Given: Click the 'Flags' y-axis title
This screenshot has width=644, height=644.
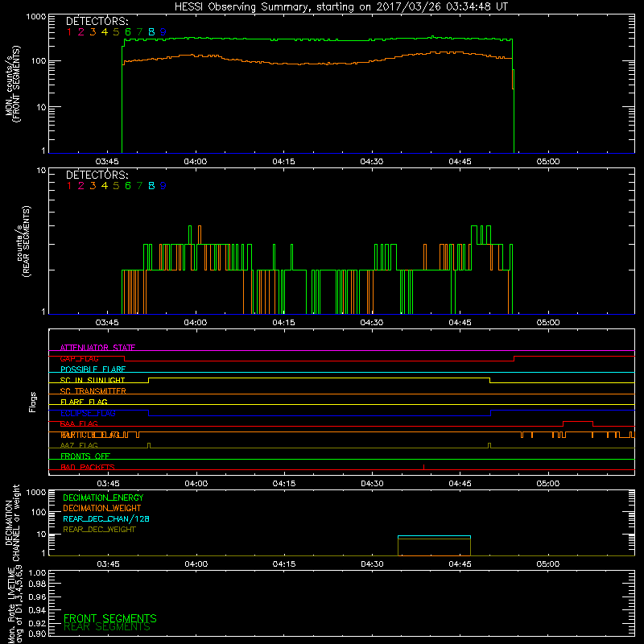Looking at the screenshot, I should pos(33,402).
